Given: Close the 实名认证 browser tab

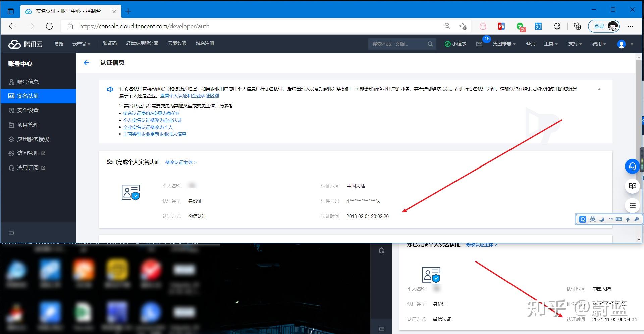Looking at the screenshot, I should tap(114, 11).
